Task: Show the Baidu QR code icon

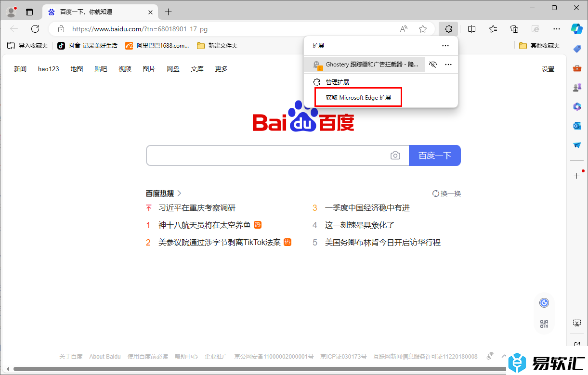Action: [x=544, y=324]
